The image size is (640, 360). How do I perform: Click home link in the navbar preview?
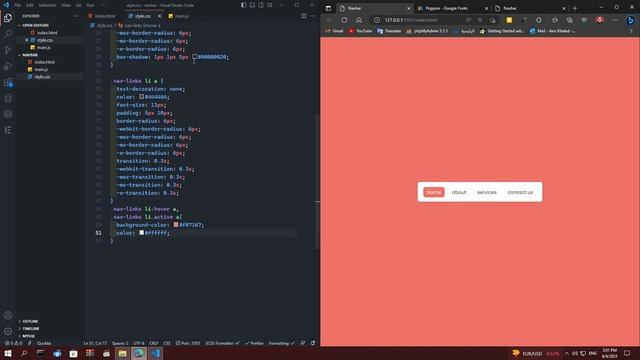tap(433, 192)
